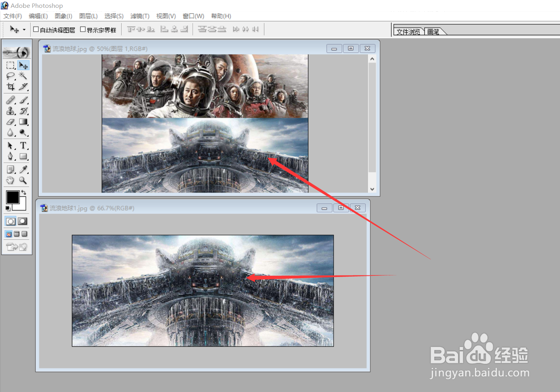Viewport: 560px width, 392px height.
Task: Select the Gradient tool
Action: 23,122
